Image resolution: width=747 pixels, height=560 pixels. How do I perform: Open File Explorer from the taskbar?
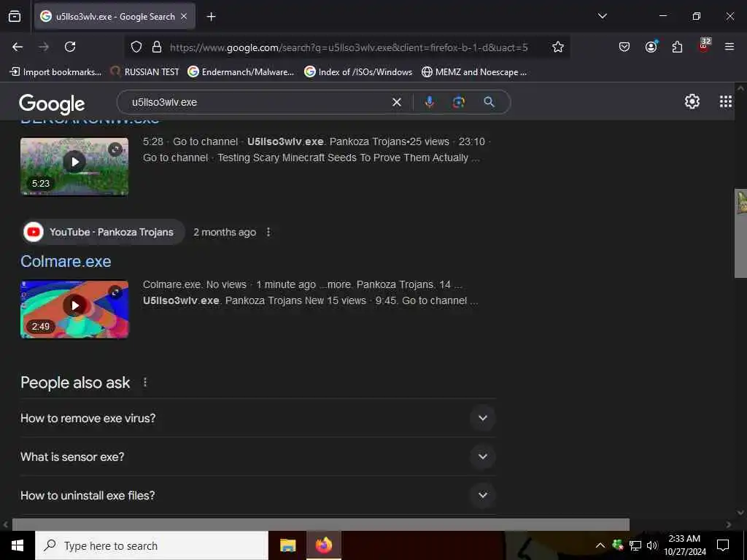pyautogui.click(x=287, y=545)
